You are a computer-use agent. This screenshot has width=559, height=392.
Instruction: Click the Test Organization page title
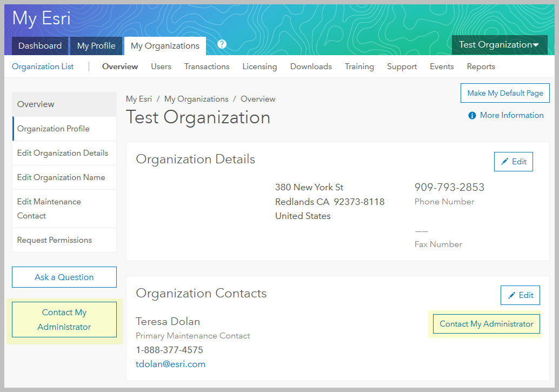[x=198, y=117]
